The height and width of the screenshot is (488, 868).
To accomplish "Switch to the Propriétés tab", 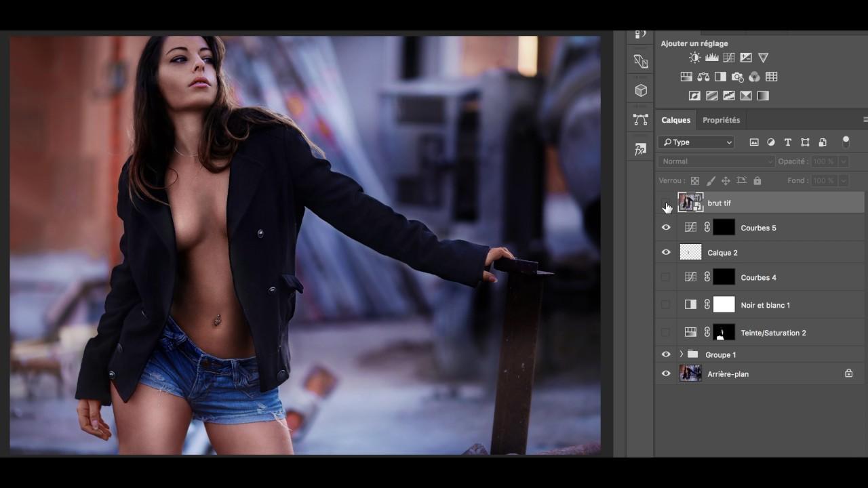I will click(721, 120).
